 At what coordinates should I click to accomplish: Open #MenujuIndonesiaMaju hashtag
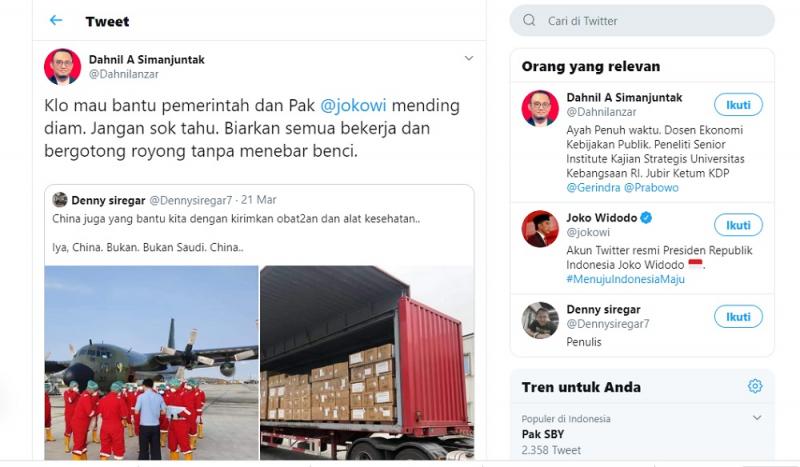pos(626,279)
